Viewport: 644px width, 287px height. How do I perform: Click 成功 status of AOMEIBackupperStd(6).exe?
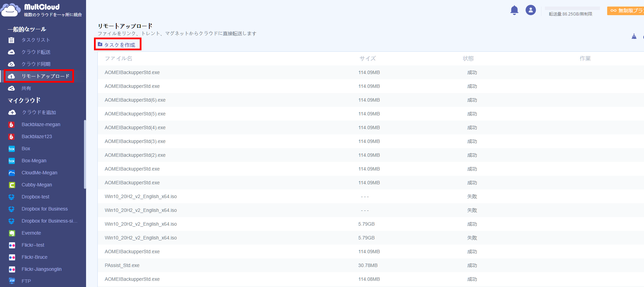(472, 100)
